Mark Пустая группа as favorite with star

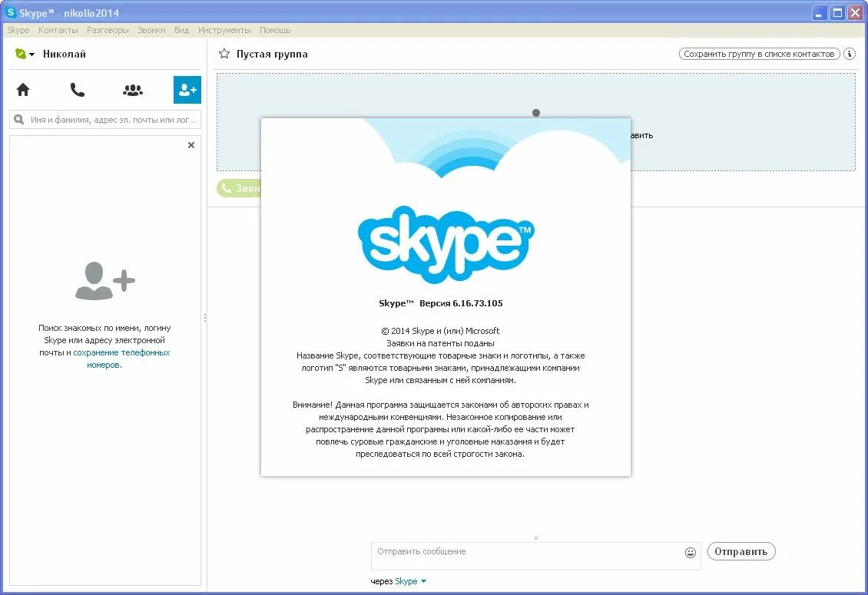[224, 54]
